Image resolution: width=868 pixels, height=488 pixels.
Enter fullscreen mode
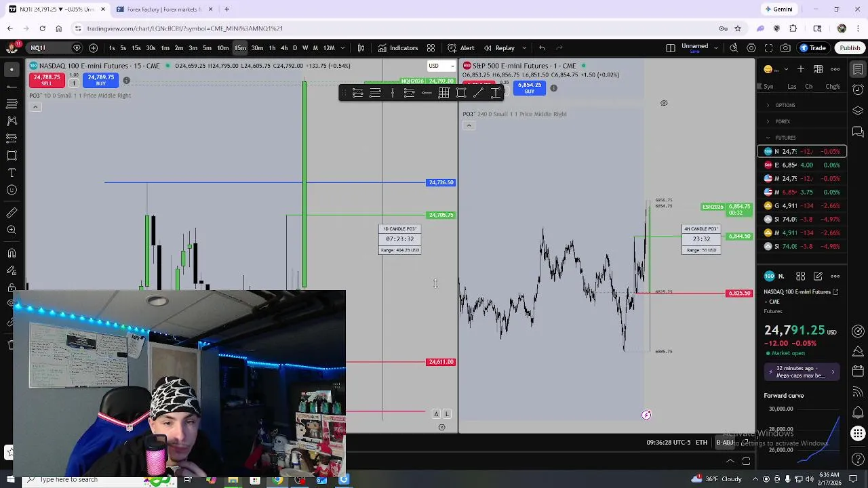768,48
